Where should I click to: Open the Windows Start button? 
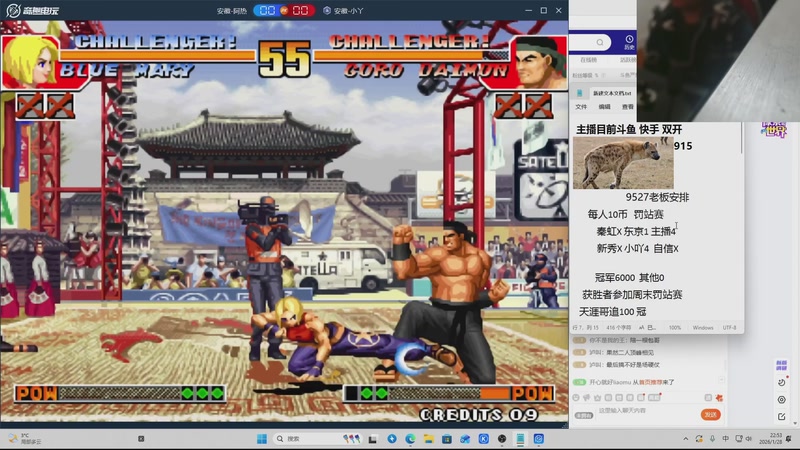[x=262, y=439]
